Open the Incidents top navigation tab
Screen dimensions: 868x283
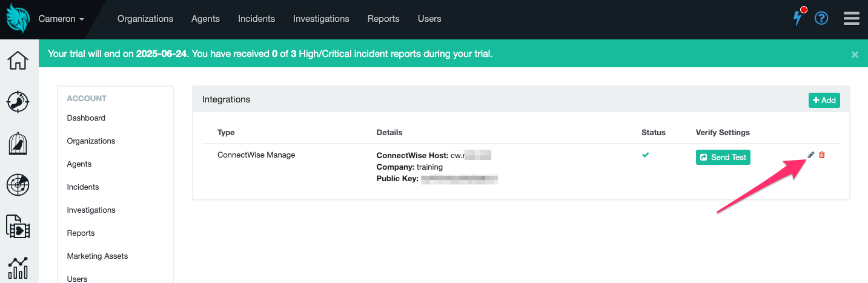coord(256,19)
